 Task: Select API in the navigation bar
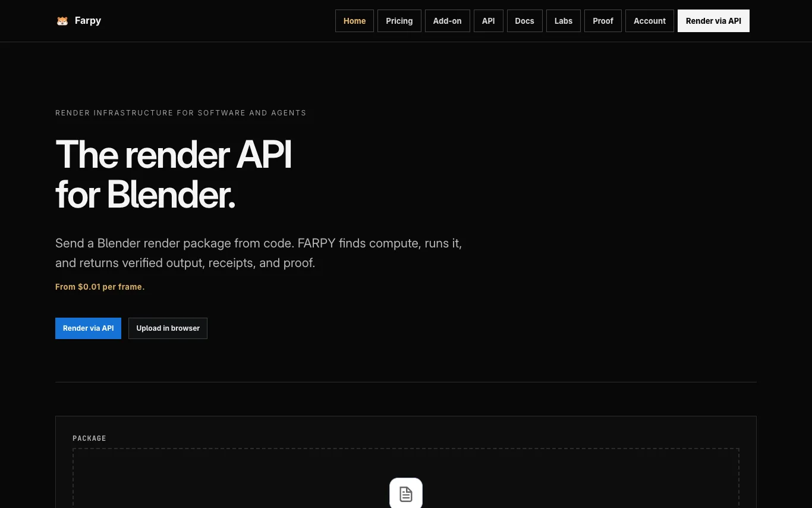(489, 21)
